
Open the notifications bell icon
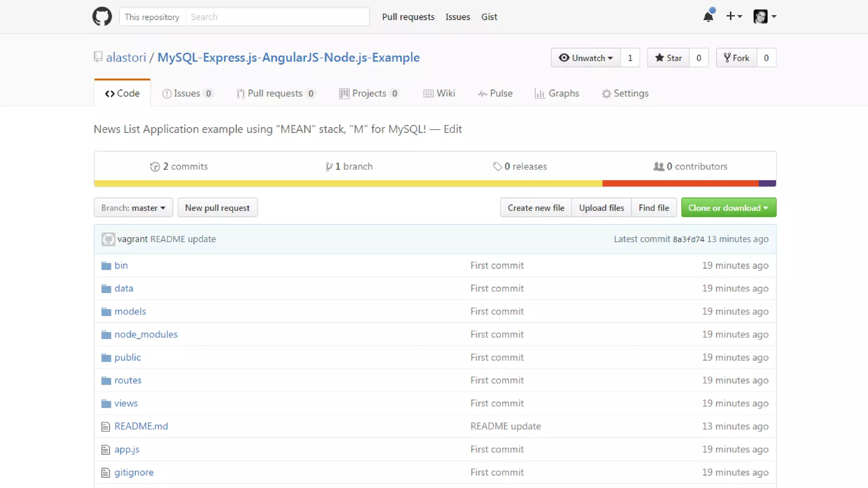[708, 17]
